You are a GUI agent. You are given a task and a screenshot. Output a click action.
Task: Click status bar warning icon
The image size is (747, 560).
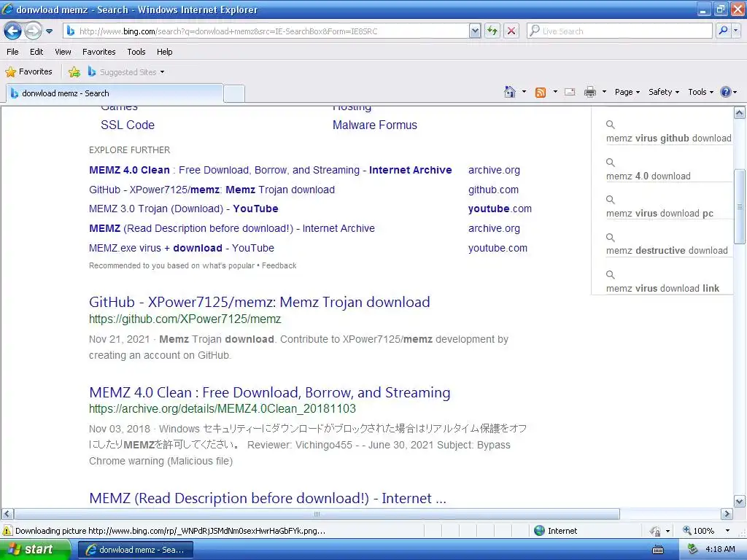(x=7, y=531)
